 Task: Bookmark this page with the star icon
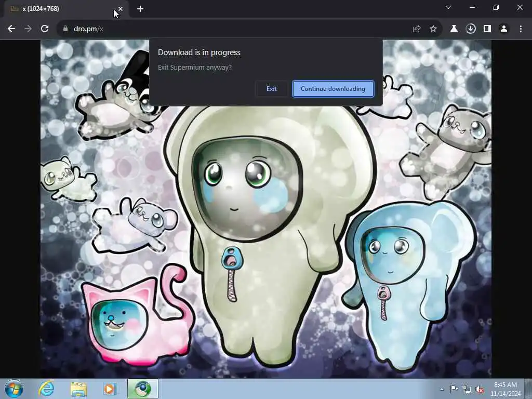pyautogui.click(x=433, y=29)
